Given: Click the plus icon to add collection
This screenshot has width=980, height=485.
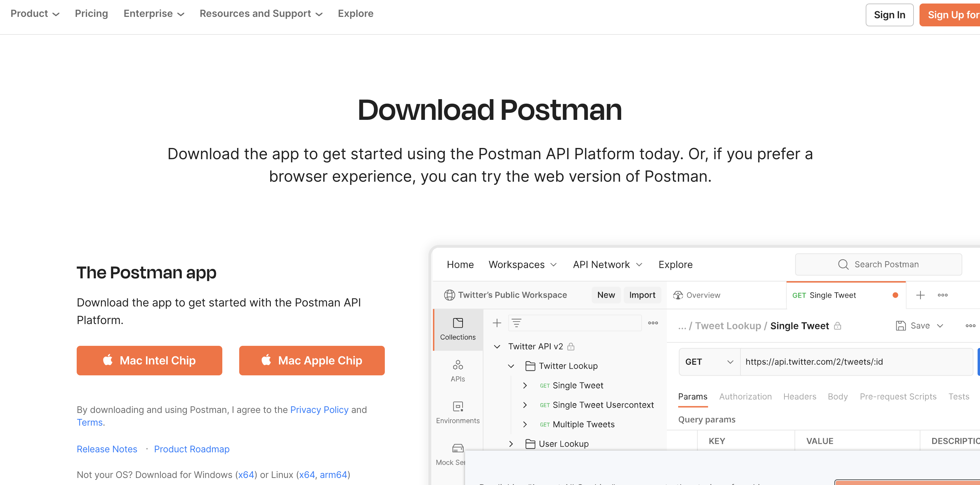Looking at the screenshot, I should (x=497, y=323).
